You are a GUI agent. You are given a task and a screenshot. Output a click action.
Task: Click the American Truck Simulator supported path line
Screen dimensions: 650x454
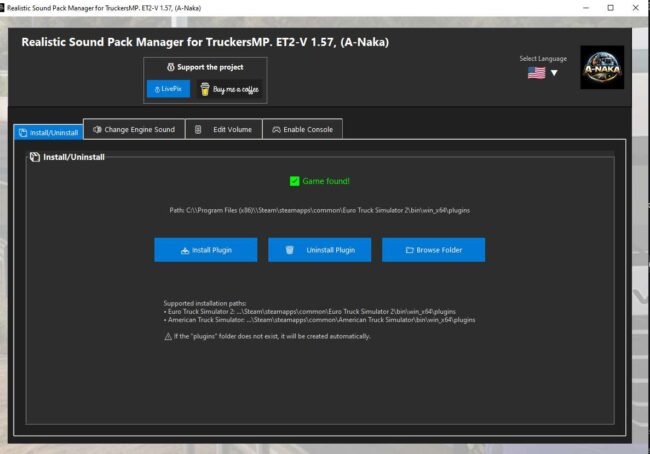tap(320, 320)
